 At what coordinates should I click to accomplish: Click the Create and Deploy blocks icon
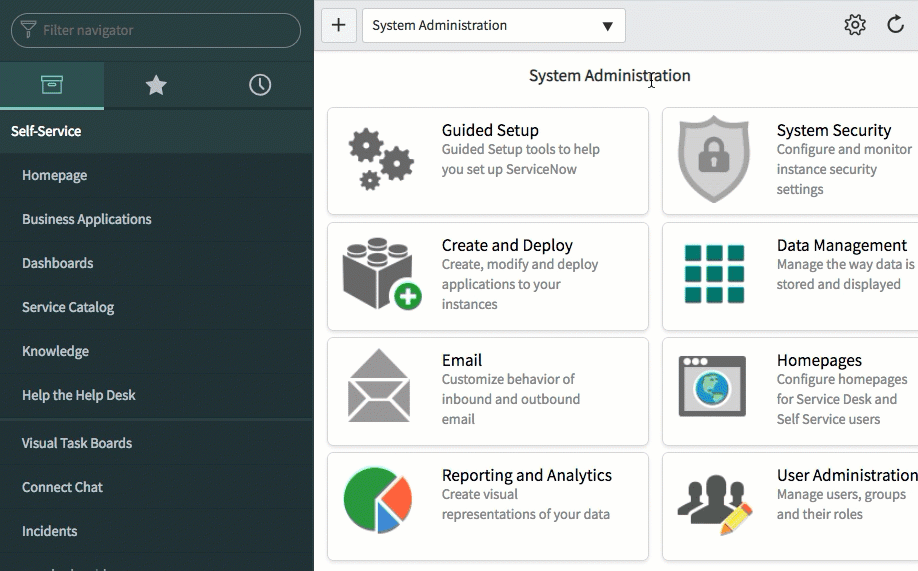(382, 273)
